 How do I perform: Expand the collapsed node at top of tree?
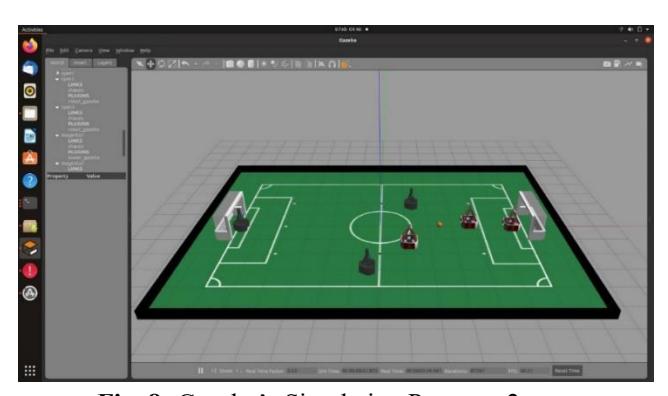[x=58, y=73]
